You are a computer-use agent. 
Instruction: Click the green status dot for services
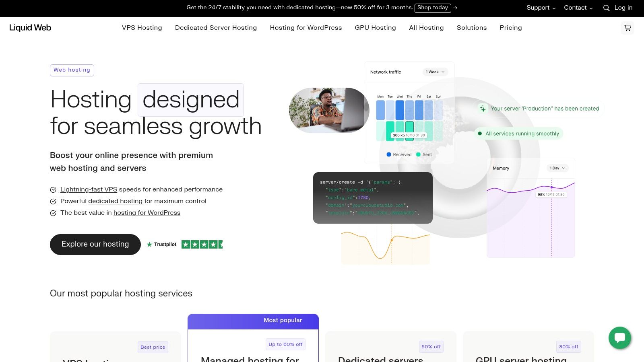[x=480, y=134]
